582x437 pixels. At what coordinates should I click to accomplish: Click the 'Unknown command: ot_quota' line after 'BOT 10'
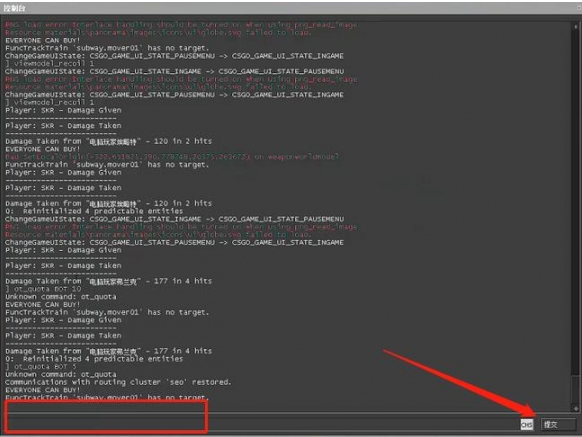61,297
